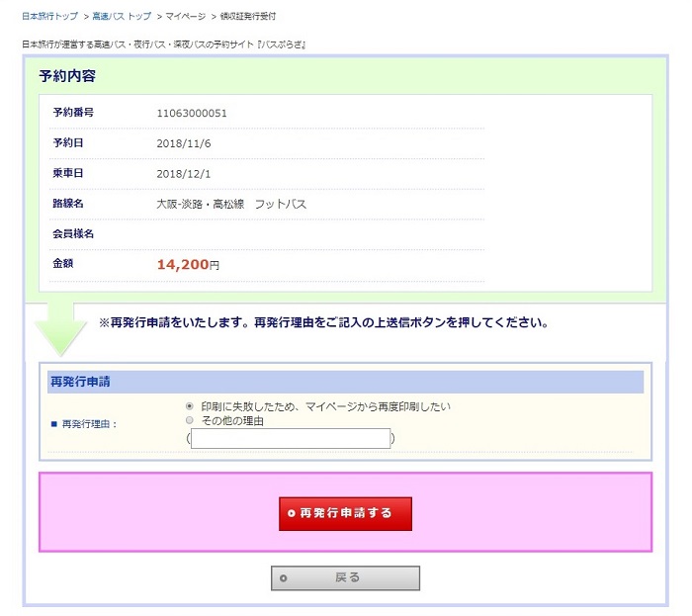Focus the other-reason text input field
The image size is (692, 616).
tap(290, 438)
